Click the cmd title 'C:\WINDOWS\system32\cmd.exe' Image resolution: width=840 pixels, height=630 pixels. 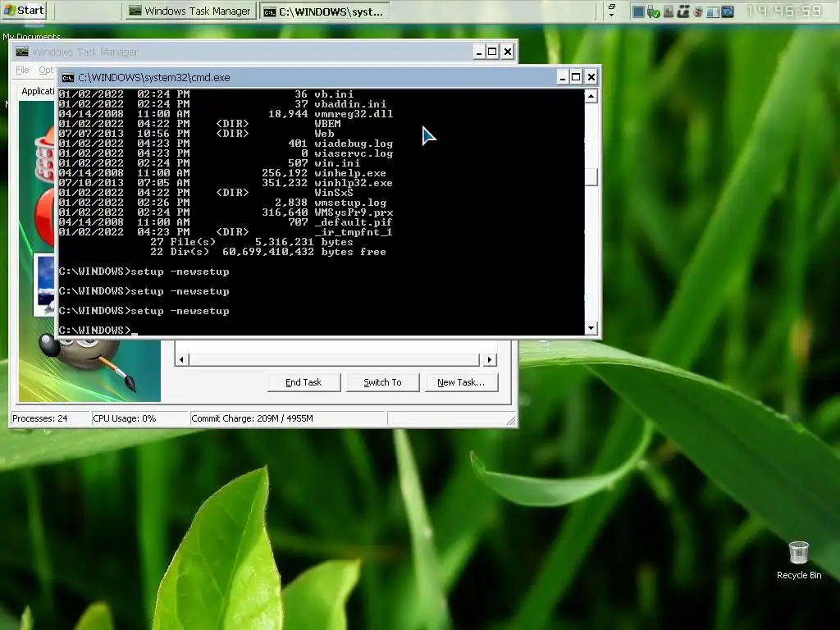point(154,78)
